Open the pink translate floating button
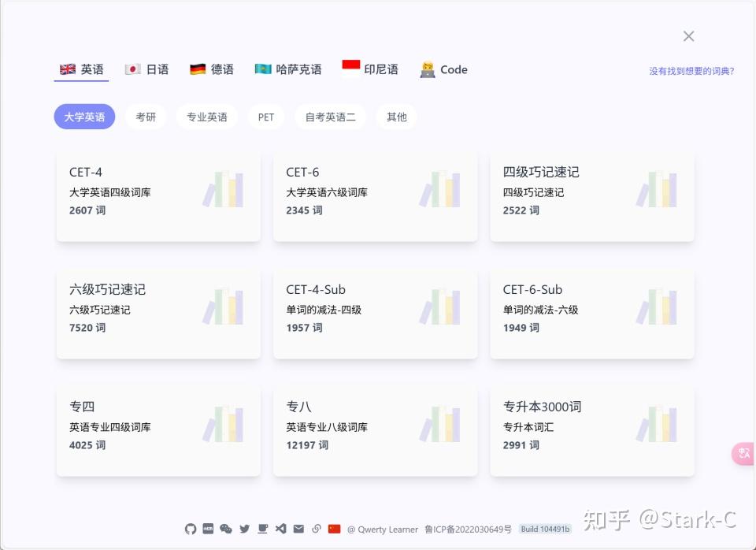Screen dimensions: 756x550 [743, 453]
